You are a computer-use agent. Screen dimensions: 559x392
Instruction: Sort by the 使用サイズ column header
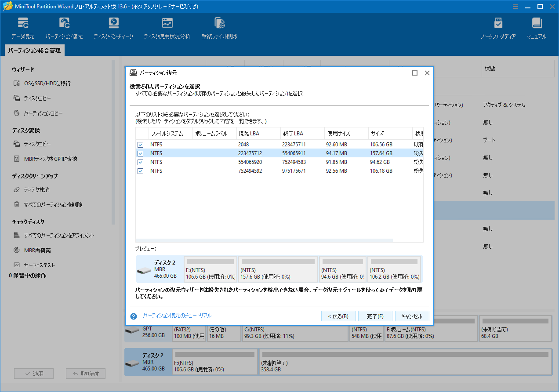tap(346, 134)
